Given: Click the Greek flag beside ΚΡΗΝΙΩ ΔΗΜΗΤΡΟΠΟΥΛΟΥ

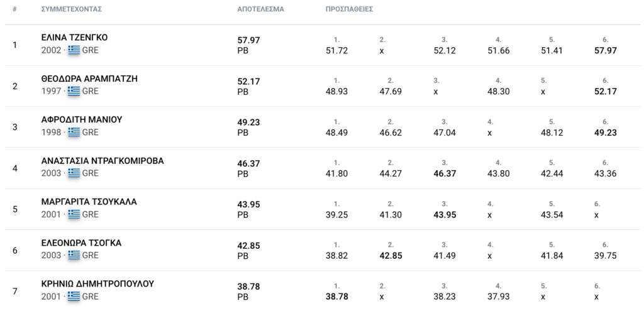Looking at the screenshot, I should click(74, 296).
